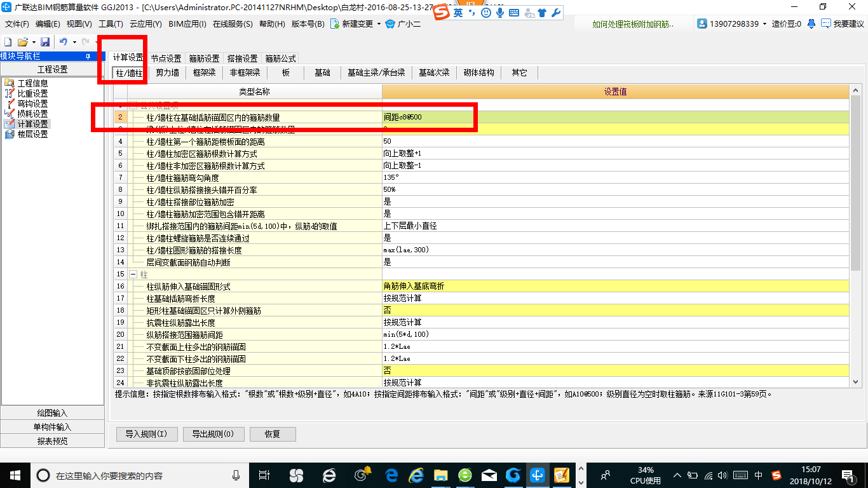Switch to the 箍筋设置 tab
This screenshot has height=488, width=868.
pyautogui.click(x=205, y=58)
